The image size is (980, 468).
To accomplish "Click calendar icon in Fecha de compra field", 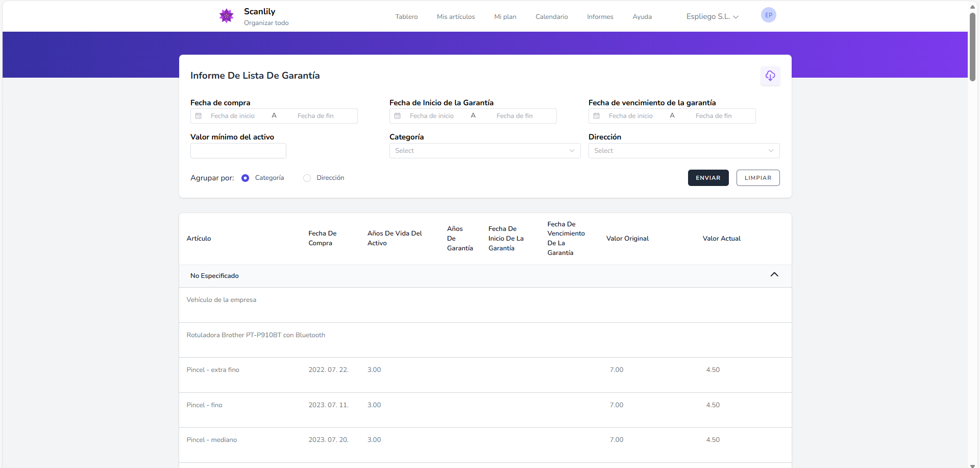I will (x=199, y=116).
